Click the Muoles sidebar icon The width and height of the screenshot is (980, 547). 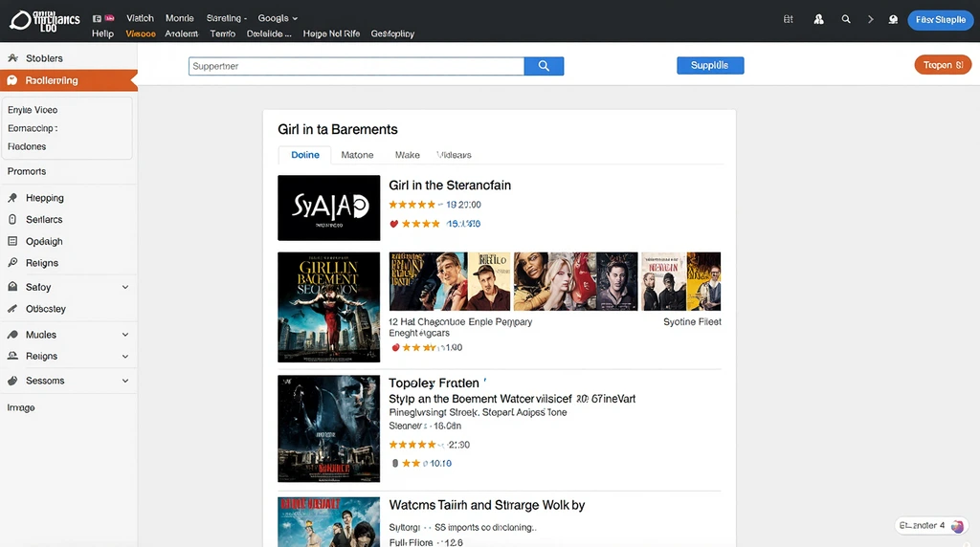point(12,335)
